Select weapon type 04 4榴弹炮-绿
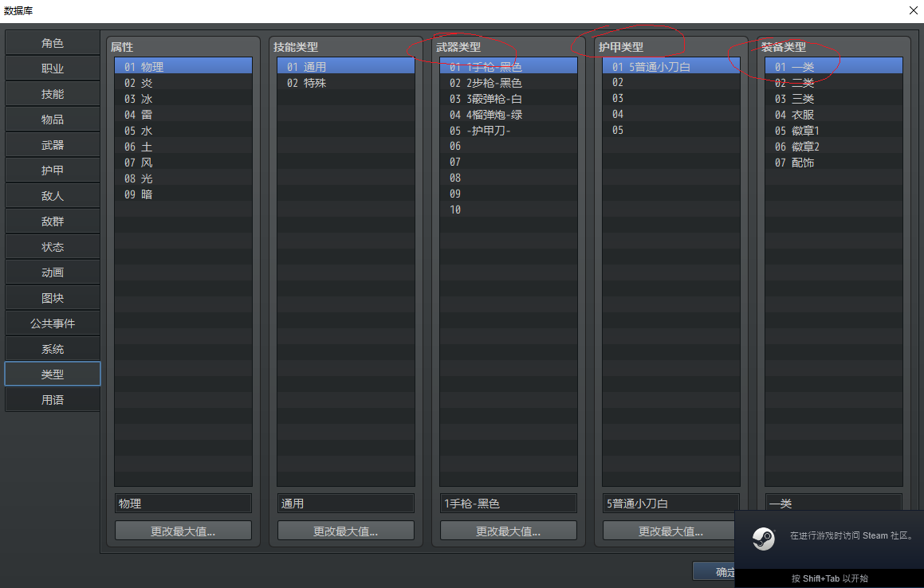Viewport: 924px width, 588px height. click(509, 114)
